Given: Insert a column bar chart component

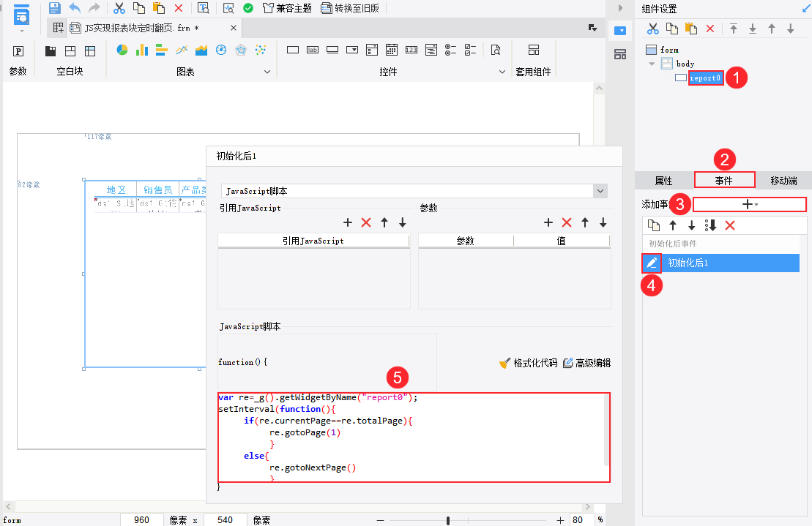Looking at the screenshot, I should [142, 50].
